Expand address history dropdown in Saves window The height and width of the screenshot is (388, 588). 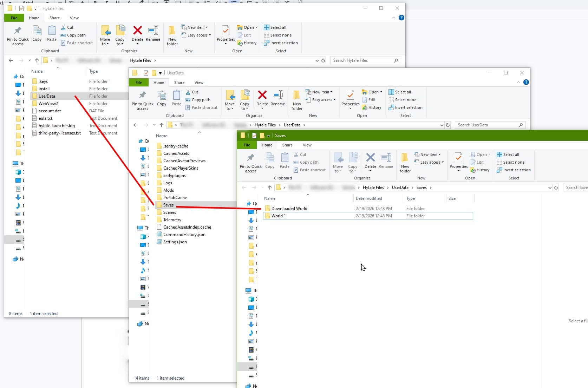pyautogui.click(x=550, y=188)
